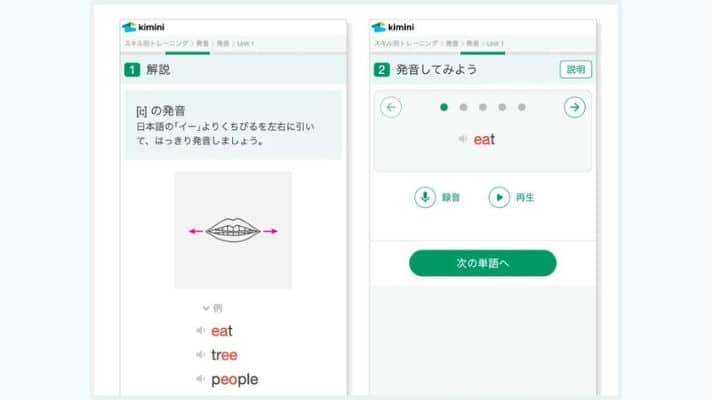Click speaker icon beside 'eat' in practice card
712x400 pixels.
click(x=463, y=139)
